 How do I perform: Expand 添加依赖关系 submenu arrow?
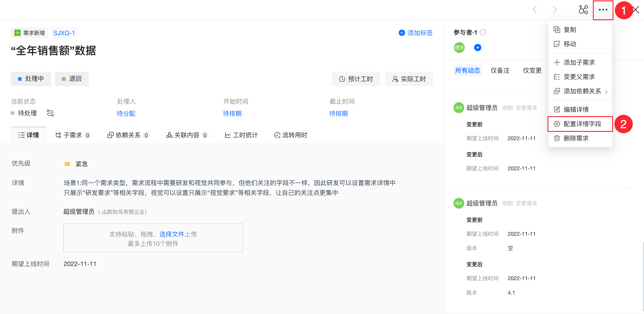tap(606, 92)
